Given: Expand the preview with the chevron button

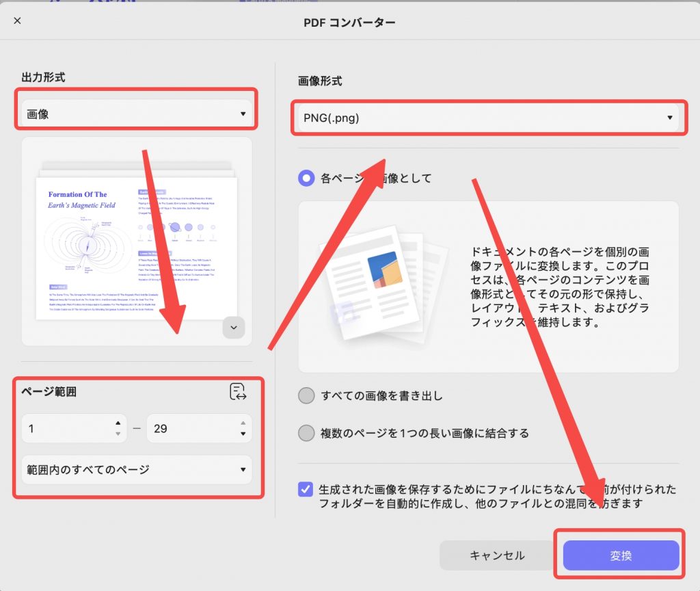Looking at the screenshot, I should tap(234, 328).
